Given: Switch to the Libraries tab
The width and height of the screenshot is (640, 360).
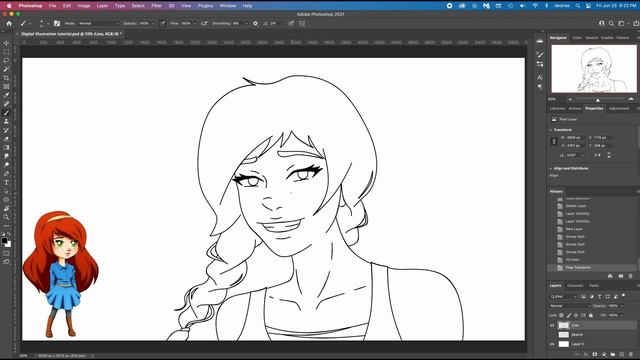Looking at the screenshot, I should [x=557, y=109].
